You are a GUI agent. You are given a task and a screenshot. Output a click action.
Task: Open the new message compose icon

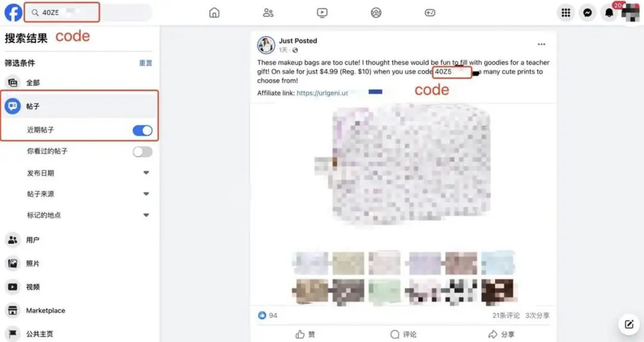coord(629,324)
